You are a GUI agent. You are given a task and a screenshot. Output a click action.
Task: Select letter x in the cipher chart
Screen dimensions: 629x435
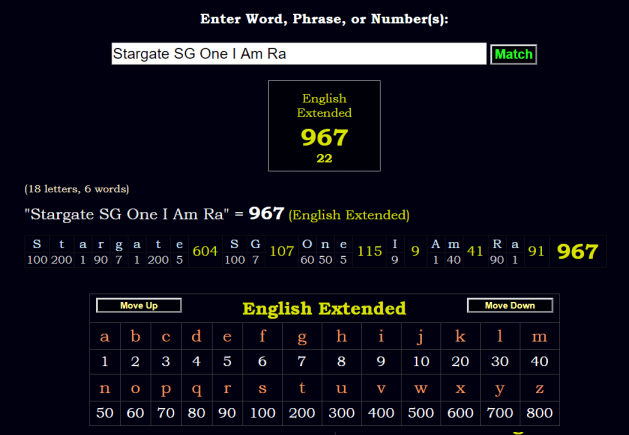coord(460,388)
